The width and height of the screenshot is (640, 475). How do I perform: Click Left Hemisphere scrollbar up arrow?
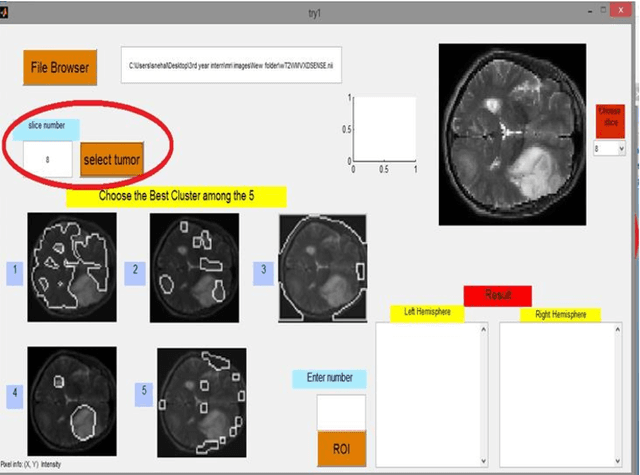(x=484, y=329)
